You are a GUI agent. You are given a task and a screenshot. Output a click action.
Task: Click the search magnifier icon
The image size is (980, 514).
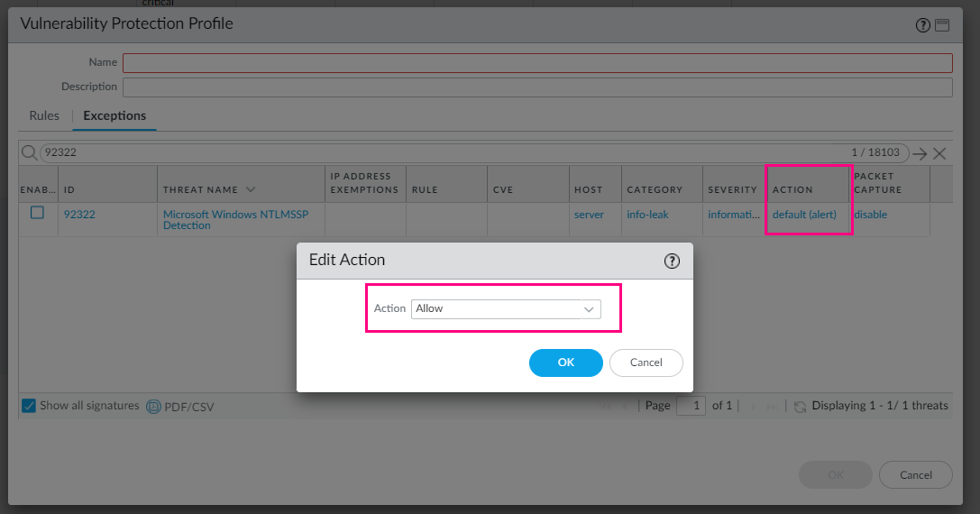[29, 152]
